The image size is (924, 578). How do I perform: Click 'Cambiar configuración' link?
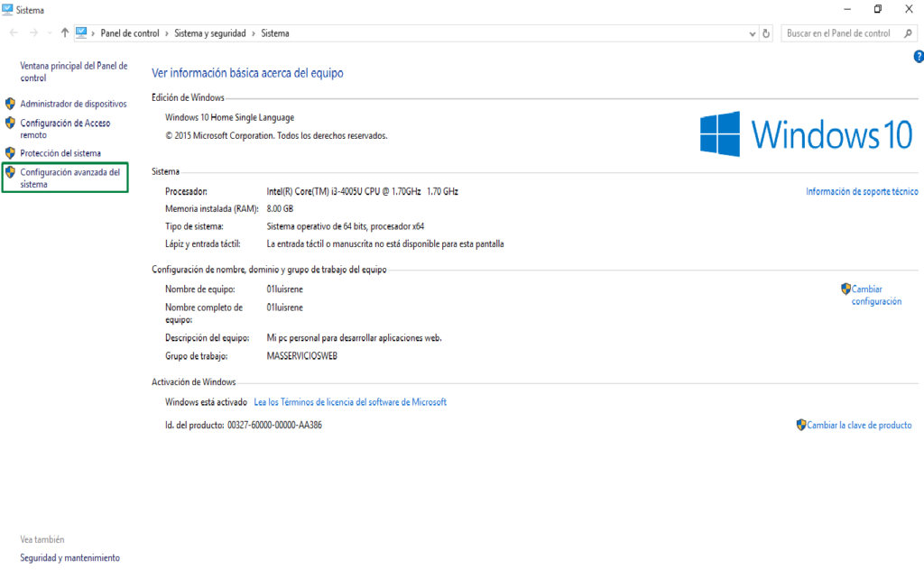pyautogui.click(x=876, y=295)
